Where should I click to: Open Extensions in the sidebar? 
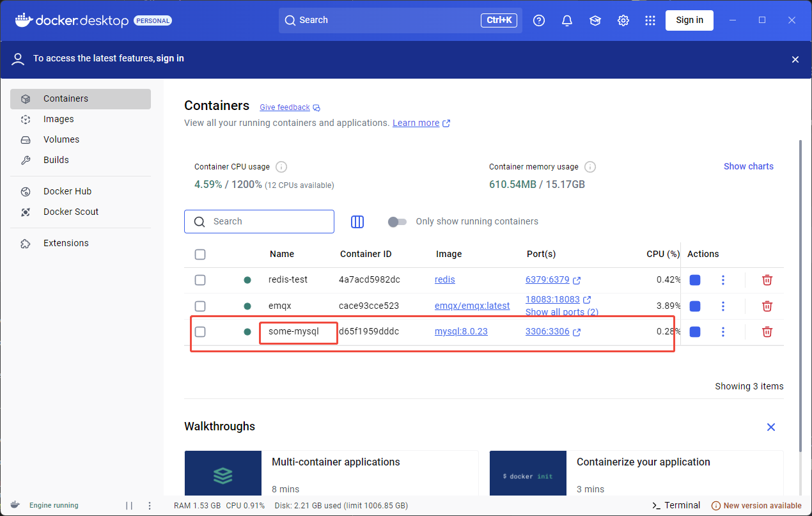pyautogui.click(x=81, y=244)
